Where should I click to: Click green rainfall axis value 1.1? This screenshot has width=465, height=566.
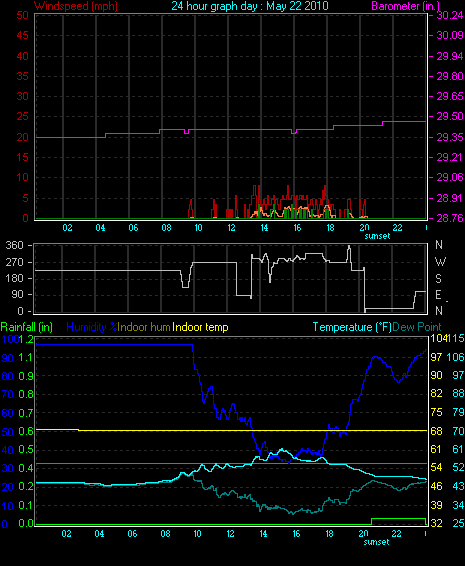click(26, 357)
